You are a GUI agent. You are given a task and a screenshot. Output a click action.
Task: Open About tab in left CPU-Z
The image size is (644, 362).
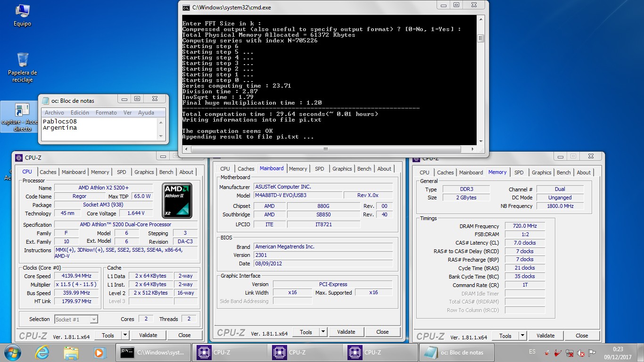(x=186, y=172)
